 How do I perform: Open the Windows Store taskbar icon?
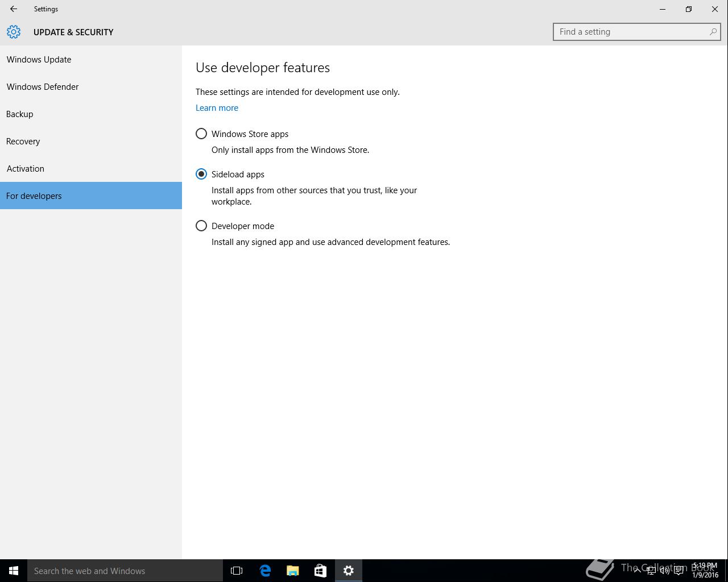point(321,571)
